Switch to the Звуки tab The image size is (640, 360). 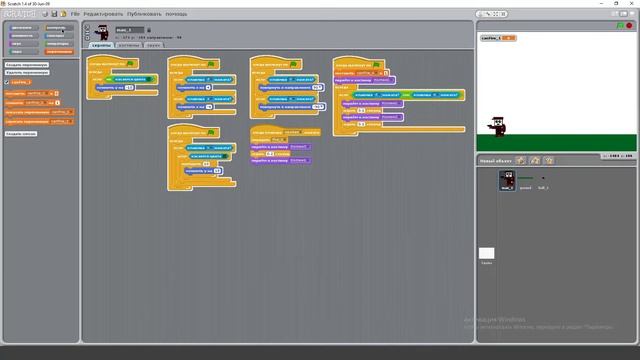click(153, 45)
